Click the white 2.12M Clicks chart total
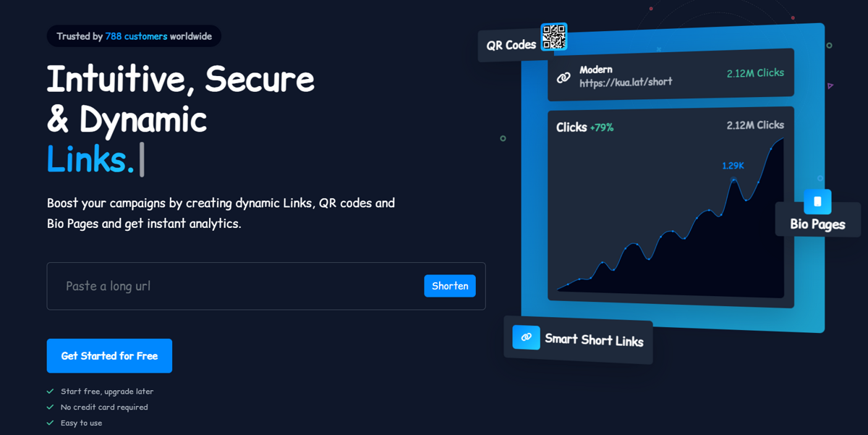868x435 pixels. click(755, 125)
